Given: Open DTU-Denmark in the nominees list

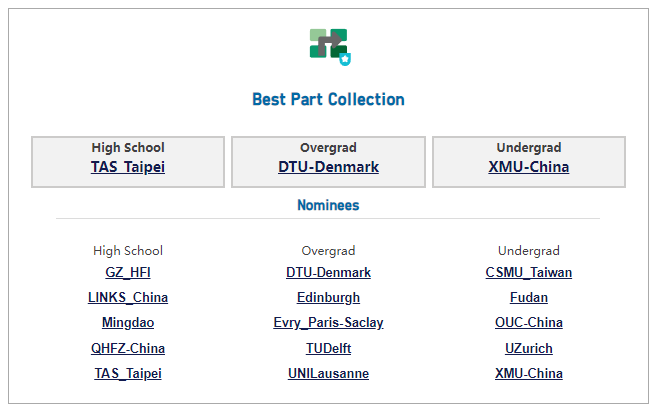Looking at the screenshot, I should point(328,272).
